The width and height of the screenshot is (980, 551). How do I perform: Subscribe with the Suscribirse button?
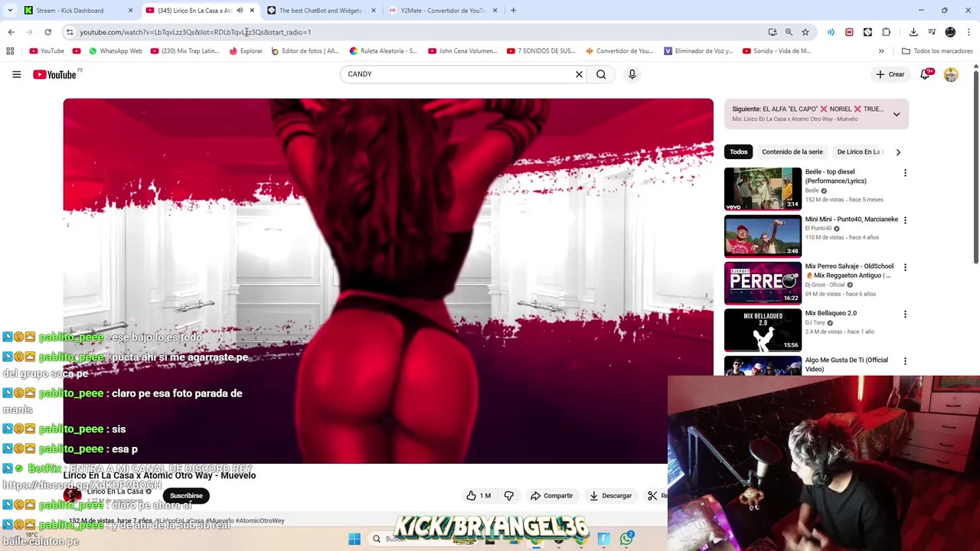point(186,496)
